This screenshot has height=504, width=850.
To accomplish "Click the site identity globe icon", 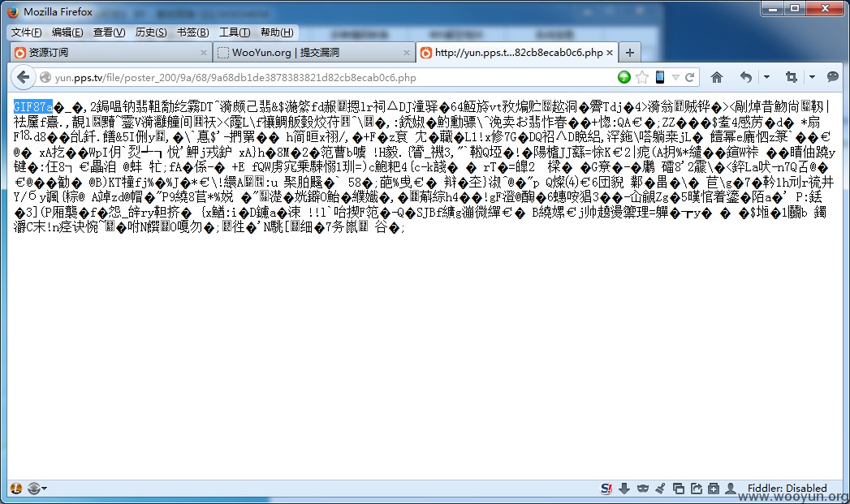I will tap(45, 77).
